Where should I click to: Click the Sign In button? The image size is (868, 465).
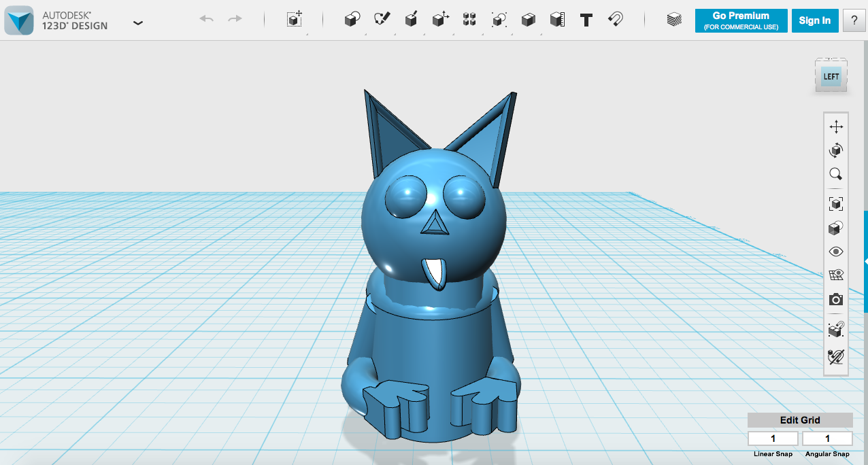coord(814,20)
